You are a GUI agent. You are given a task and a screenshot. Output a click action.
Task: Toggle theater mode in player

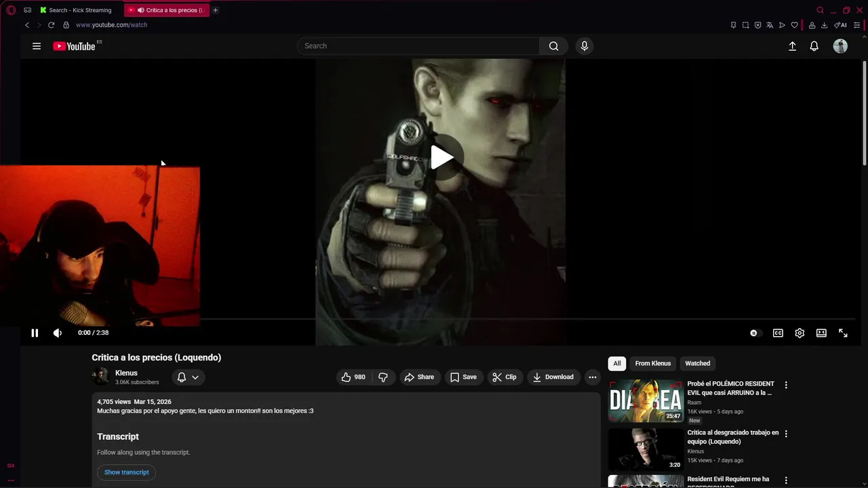click(x=821, y=333)
